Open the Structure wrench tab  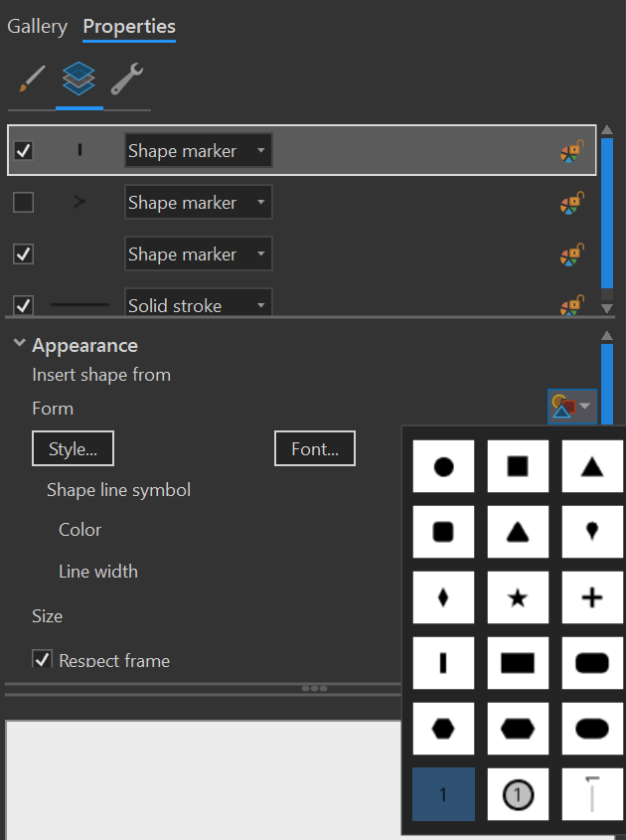(x=126, y=80)
